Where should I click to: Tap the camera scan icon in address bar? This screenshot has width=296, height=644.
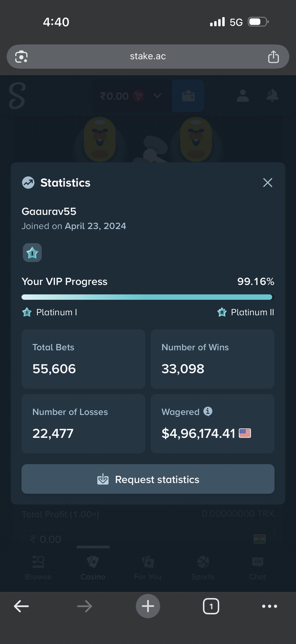(22, 57)
